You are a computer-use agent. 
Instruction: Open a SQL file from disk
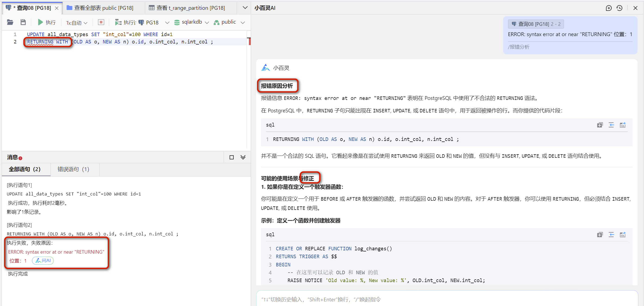pos(10,22)
